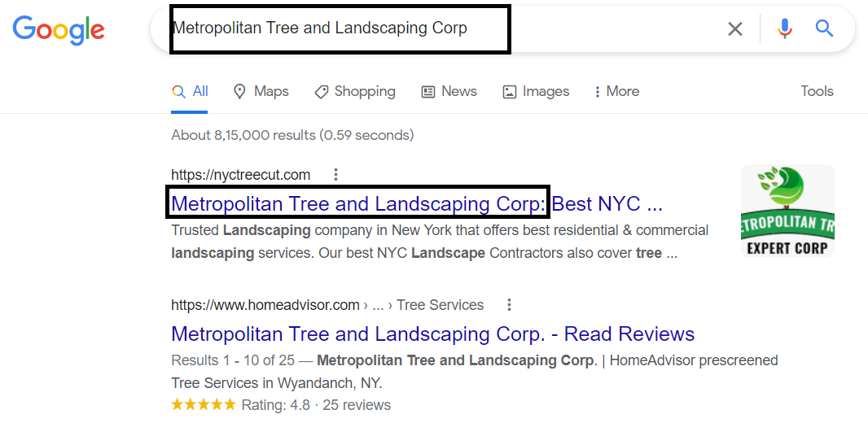Start voice search with microphone icon

(784, 29)
